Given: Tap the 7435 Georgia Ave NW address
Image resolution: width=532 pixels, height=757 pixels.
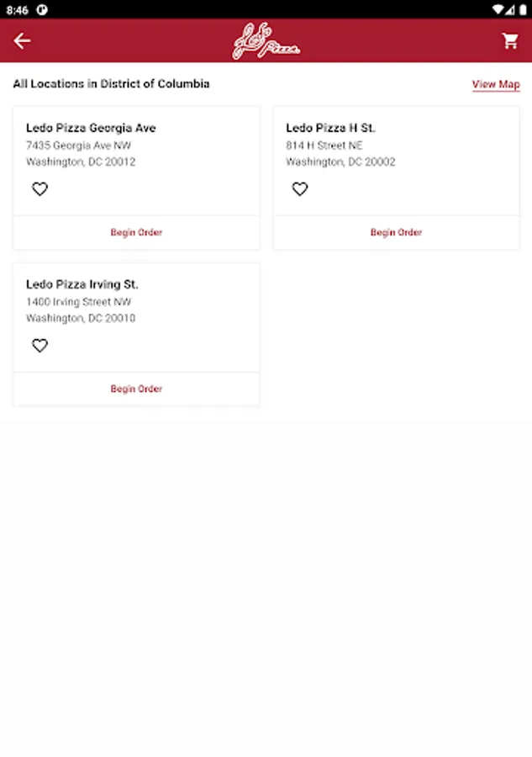Looking at the screenshot, I should coord(78,146).
